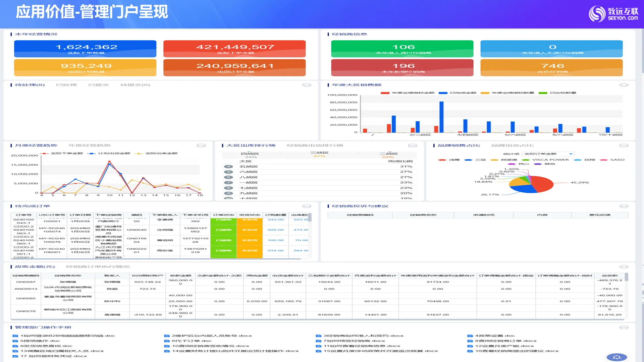644x362 pixels.
Task: Switch to the 已提交 tab
Action: point(99,85)
